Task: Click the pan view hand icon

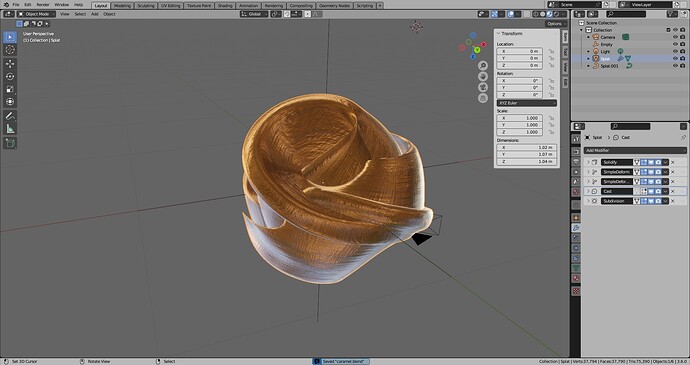Action: coord(483,76)
